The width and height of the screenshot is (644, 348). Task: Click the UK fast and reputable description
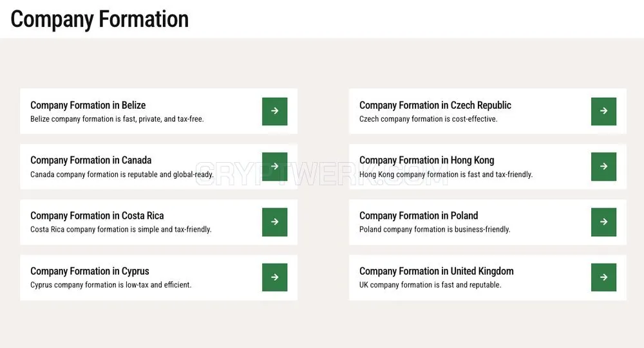[430, 285]
